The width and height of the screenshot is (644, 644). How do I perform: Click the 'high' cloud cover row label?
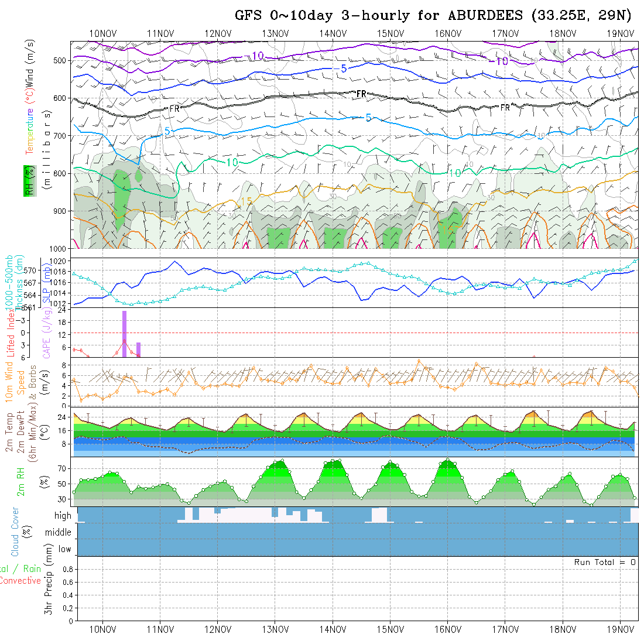tap(63, 516)
